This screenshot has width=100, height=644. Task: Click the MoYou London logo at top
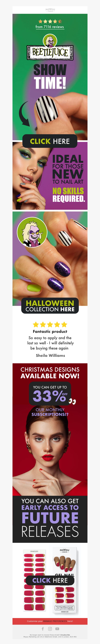click(x=50, y=10)
